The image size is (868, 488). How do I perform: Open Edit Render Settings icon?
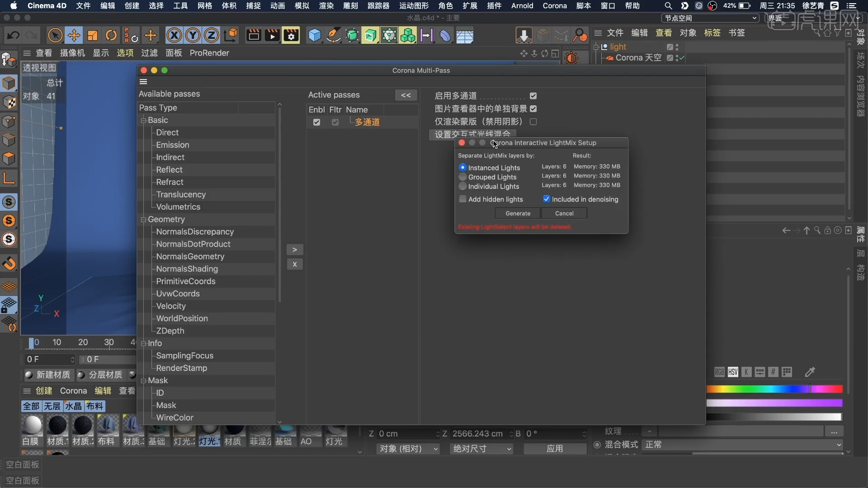click(x=291, y=35)
